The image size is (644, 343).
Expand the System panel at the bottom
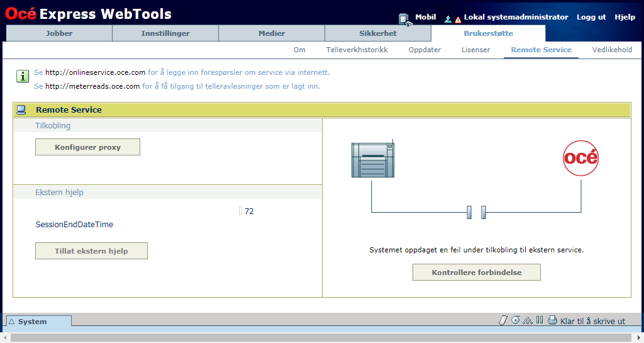(39, 321)
